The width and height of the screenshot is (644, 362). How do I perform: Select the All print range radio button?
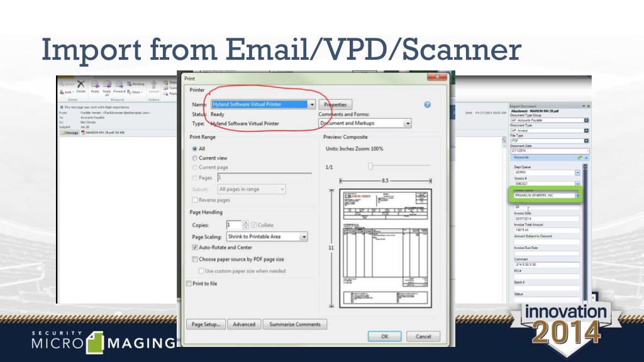tap(195, 148)
